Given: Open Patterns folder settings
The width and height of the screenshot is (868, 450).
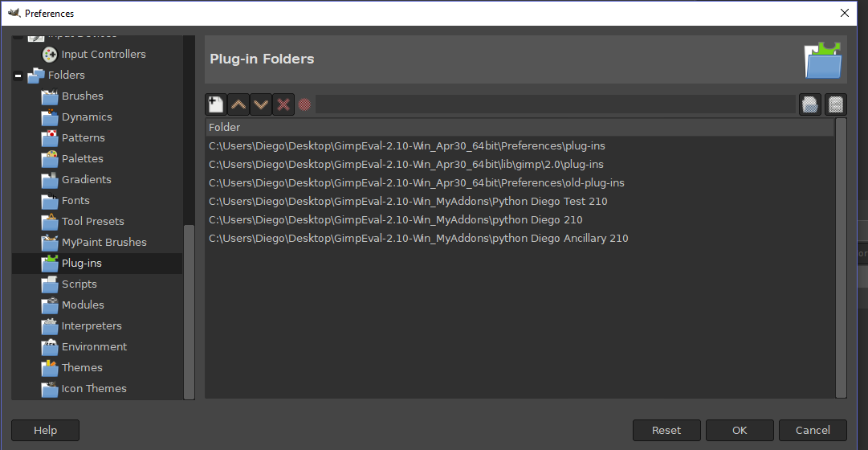Looking at the screenshot, I should coord(83,137).
